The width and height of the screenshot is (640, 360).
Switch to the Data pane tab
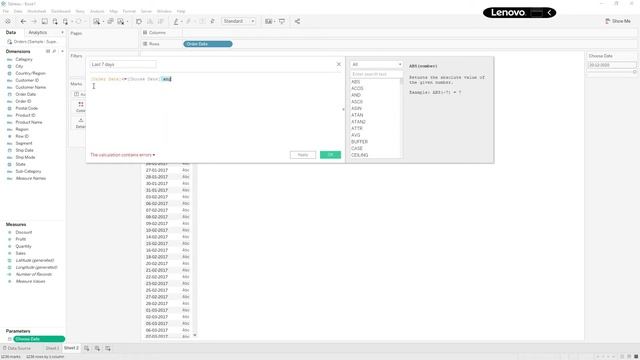(x=11, y=32)
